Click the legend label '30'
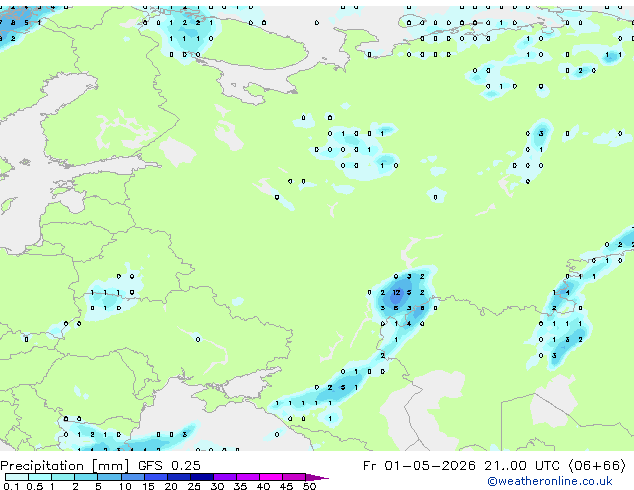This screenshot has width=634, height=490. pos(217,486)
